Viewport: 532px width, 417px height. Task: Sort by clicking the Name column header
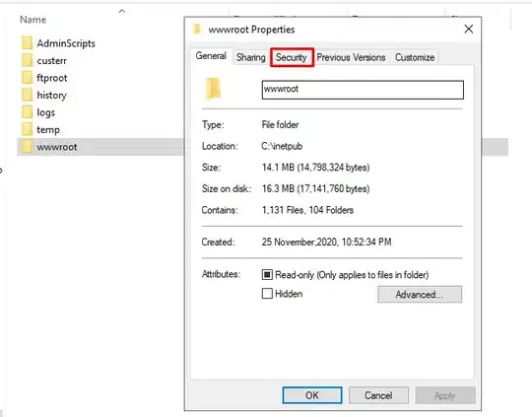tap(33, 20)
